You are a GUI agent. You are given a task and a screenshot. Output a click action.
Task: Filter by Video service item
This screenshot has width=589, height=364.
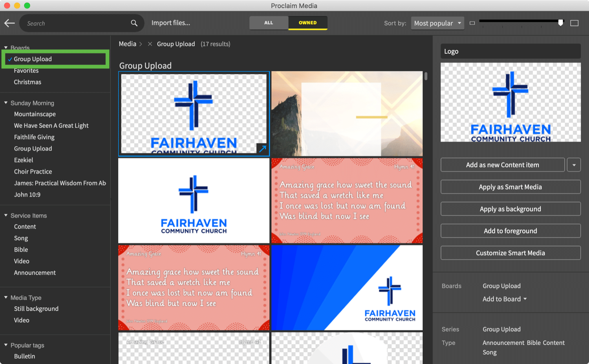tap(22, 261)
